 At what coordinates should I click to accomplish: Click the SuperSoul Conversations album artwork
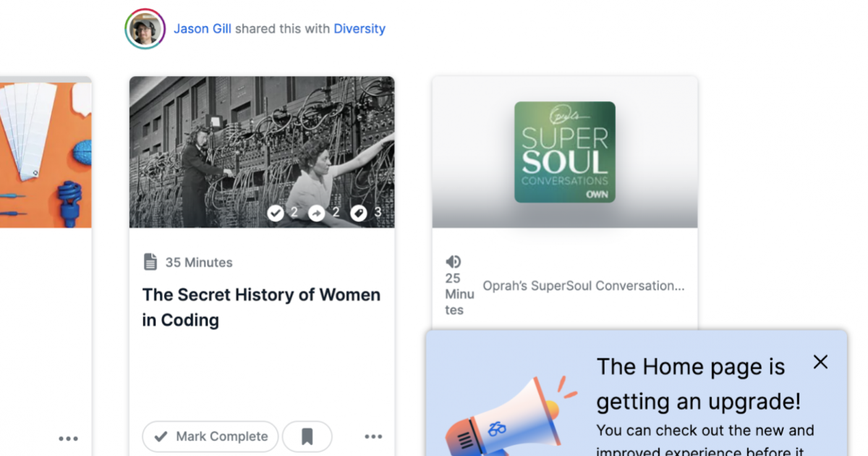(x=564, y=151)
